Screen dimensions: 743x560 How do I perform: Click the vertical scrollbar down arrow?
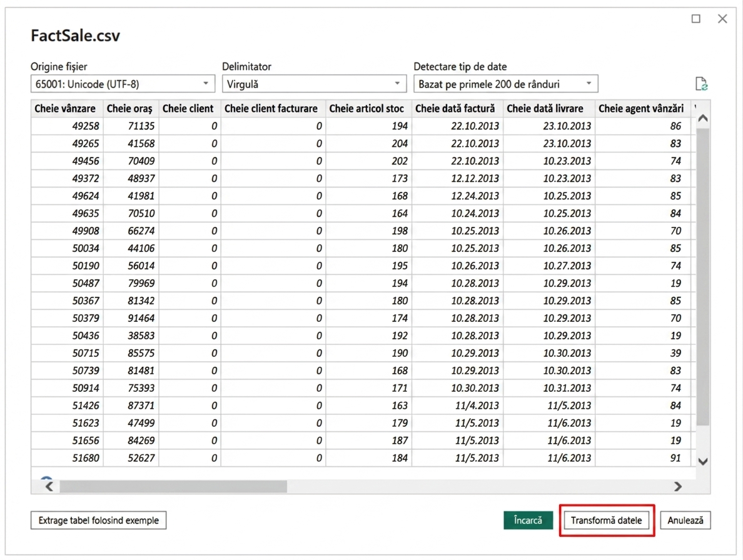[703, 461]
